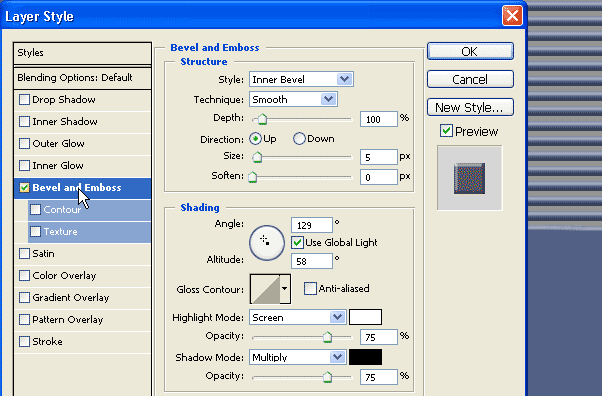Open the Shadow Mode dropdown showing Multiply
This screenshot has height=396, width=602.
click(298, 357)
